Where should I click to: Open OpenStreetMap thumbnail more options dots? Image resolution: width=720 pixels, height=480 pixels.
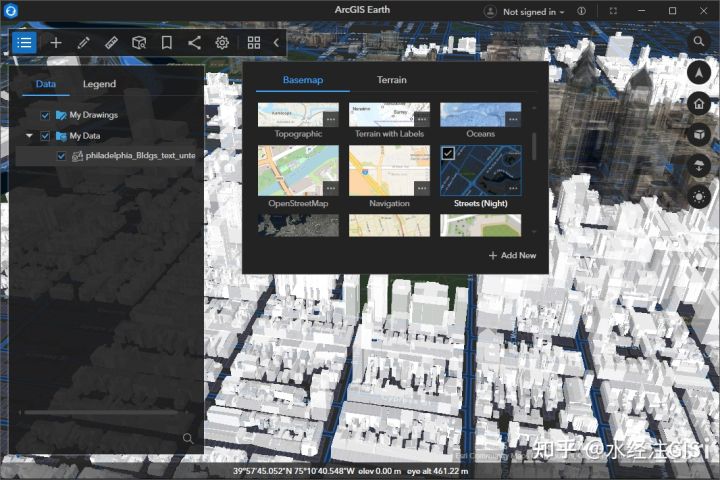(331, 188)
